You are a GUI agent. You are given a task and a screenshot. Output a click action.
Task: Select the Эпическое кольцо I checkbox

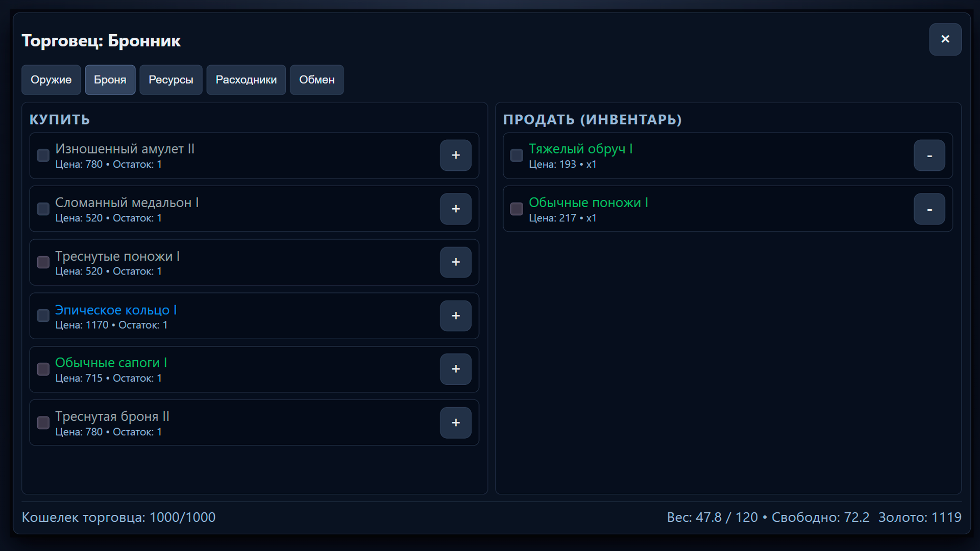click(43, 316)
